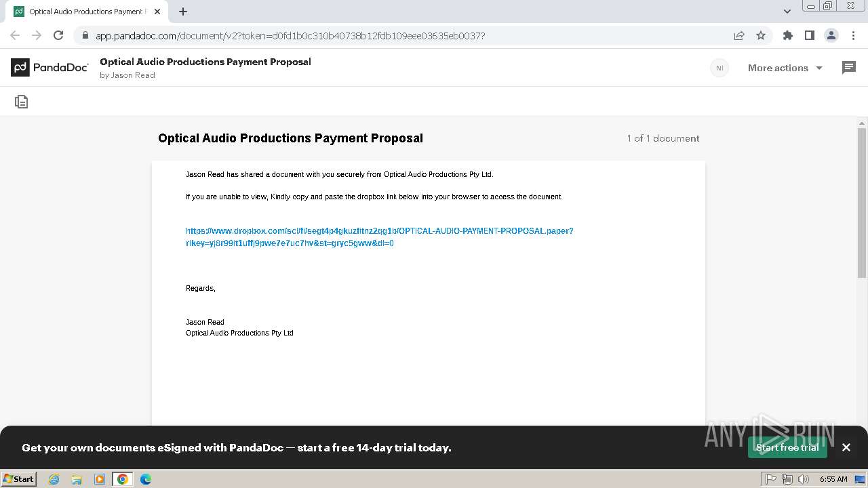Reload the browser page

[58, 35]
